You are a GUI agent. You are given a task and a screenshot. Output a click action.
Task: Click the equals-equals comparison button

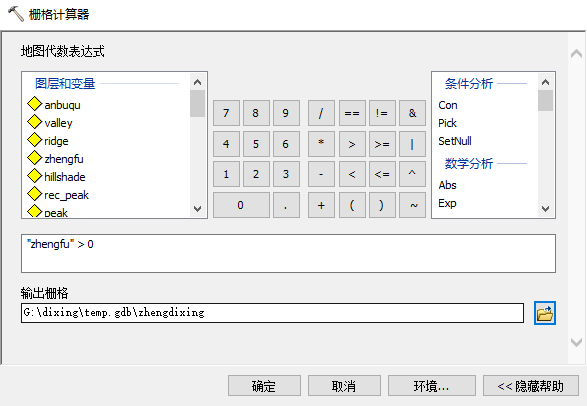click(352, 113)
